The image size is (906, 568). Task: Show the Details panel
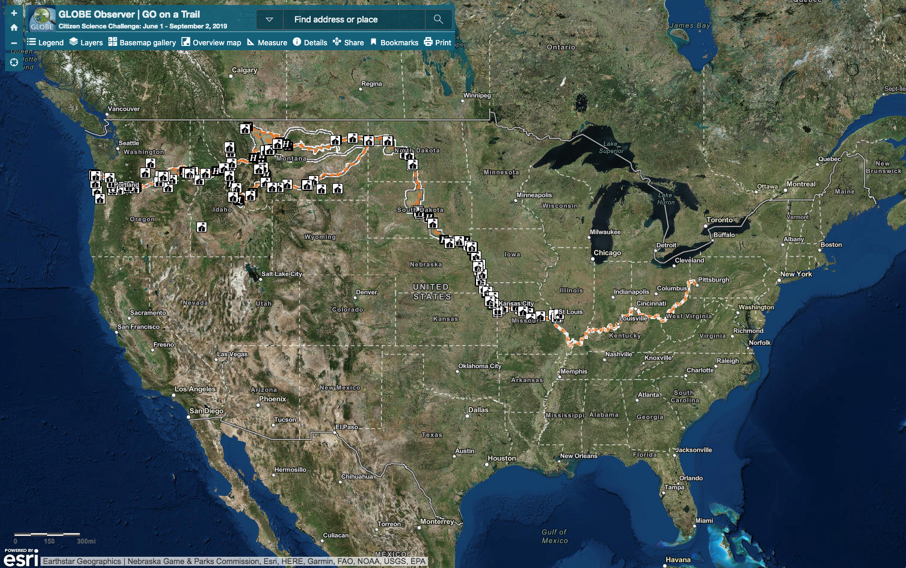(310, 42)
